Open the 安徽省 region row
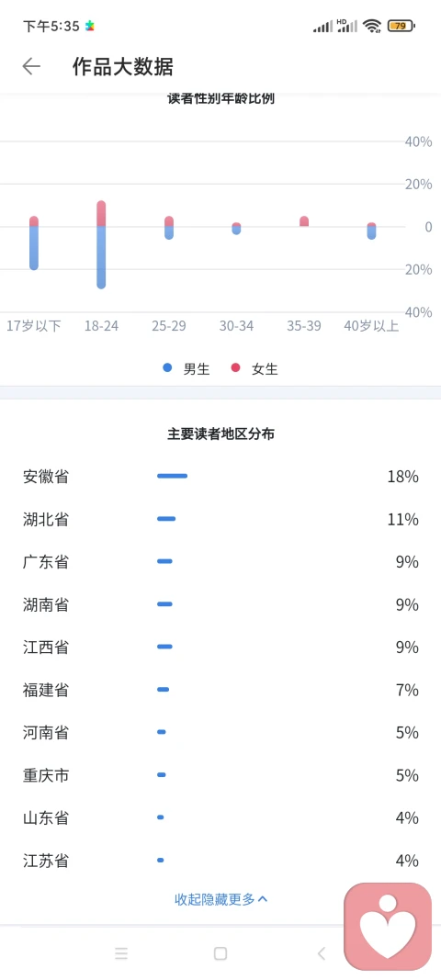This screenshot has width=441, height=980. coord(220,477)
